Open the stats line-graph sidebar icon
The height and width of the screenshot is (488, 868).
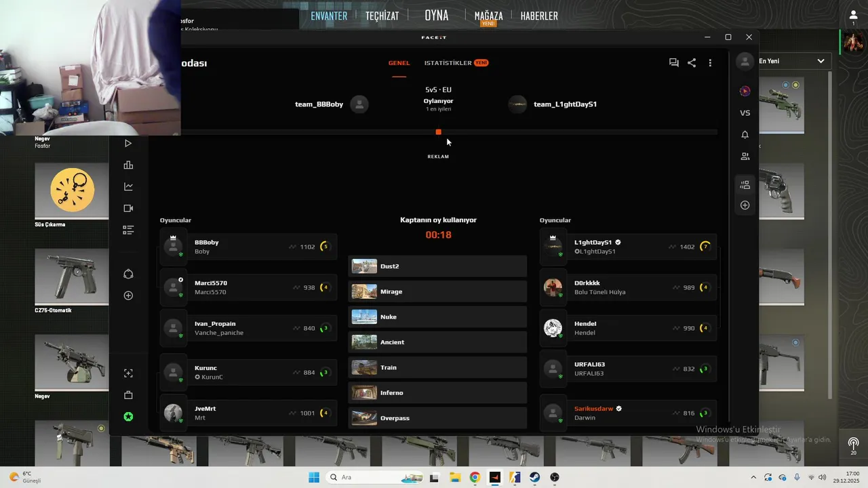128,186
